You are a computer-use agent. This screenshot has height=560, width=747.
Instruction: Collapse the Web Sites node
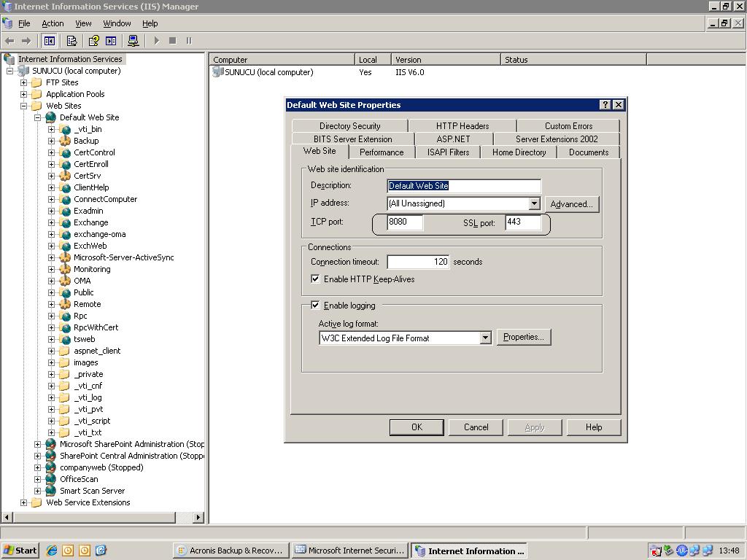pyautogui.click(x=23, y=106)
